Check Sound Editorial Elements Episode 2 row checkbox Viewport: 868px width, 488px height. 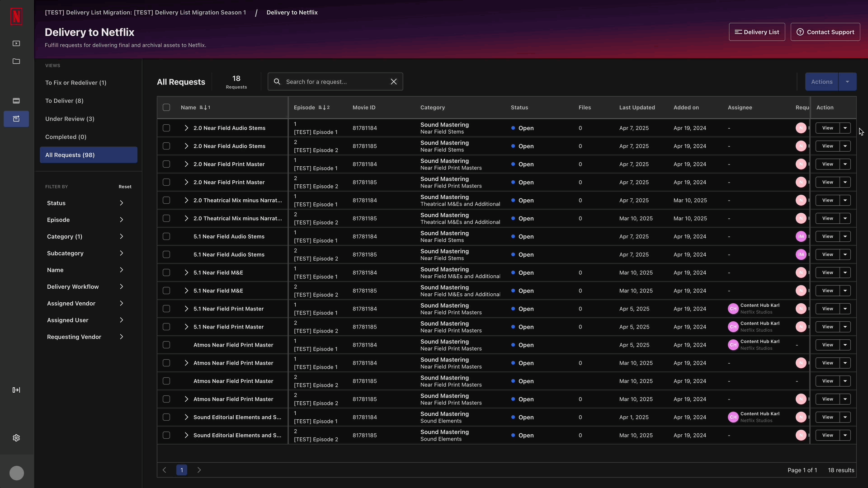click(x=166, y=435)
